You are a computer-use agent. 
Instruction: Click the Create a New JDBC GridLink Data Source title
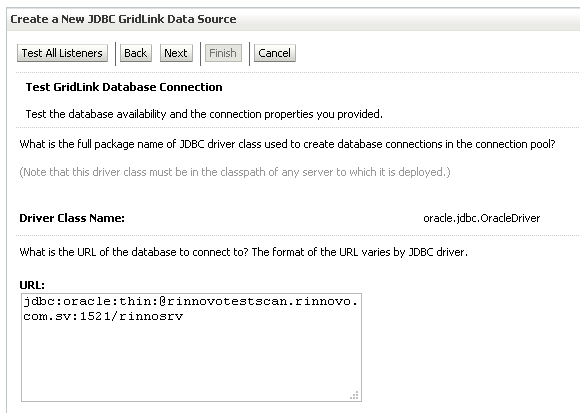click(123, 19)
